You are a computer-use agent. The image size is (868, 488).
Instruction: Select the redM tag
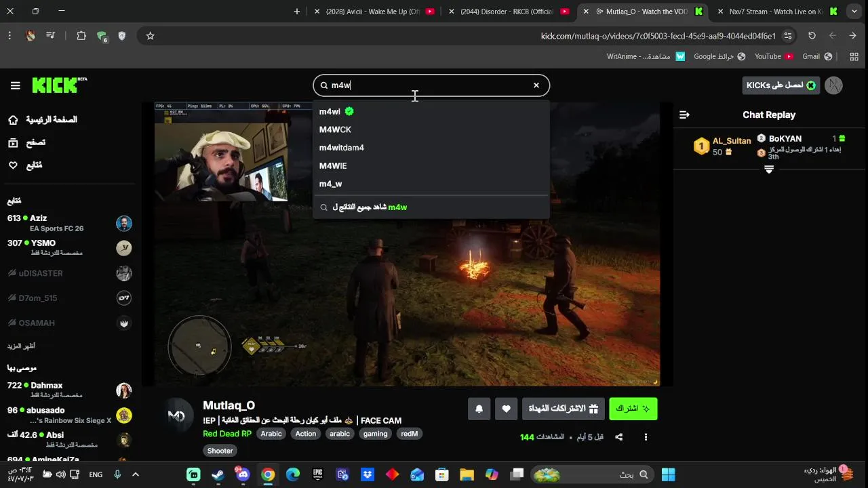pos(410,434)
